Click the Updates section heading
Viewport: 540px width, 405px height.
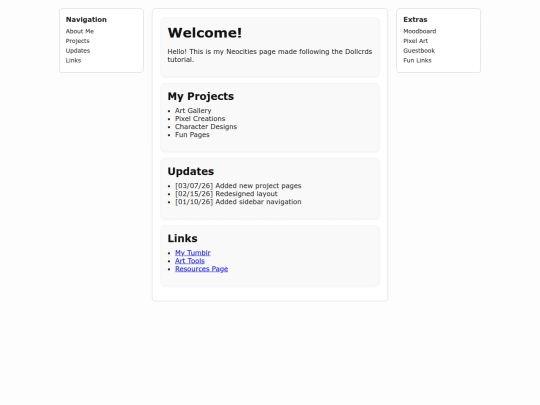point(191,171)
